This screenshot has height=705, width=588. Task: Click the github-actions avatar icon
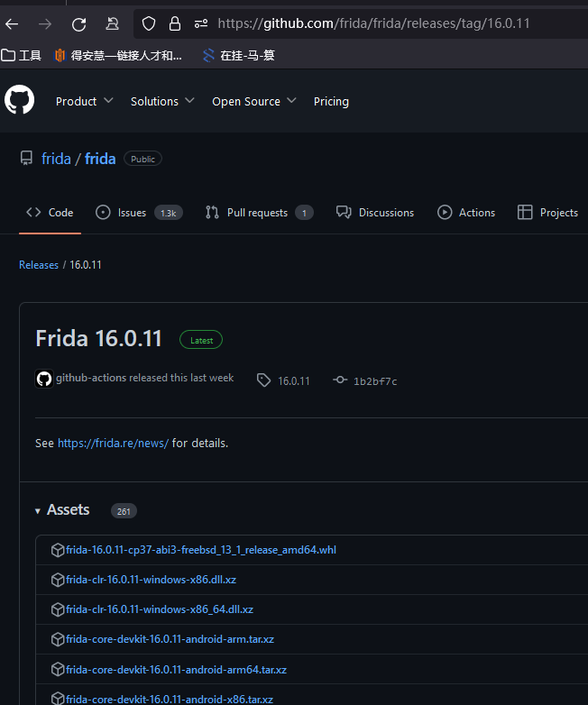pyautogui.click(x=44, y=379)
